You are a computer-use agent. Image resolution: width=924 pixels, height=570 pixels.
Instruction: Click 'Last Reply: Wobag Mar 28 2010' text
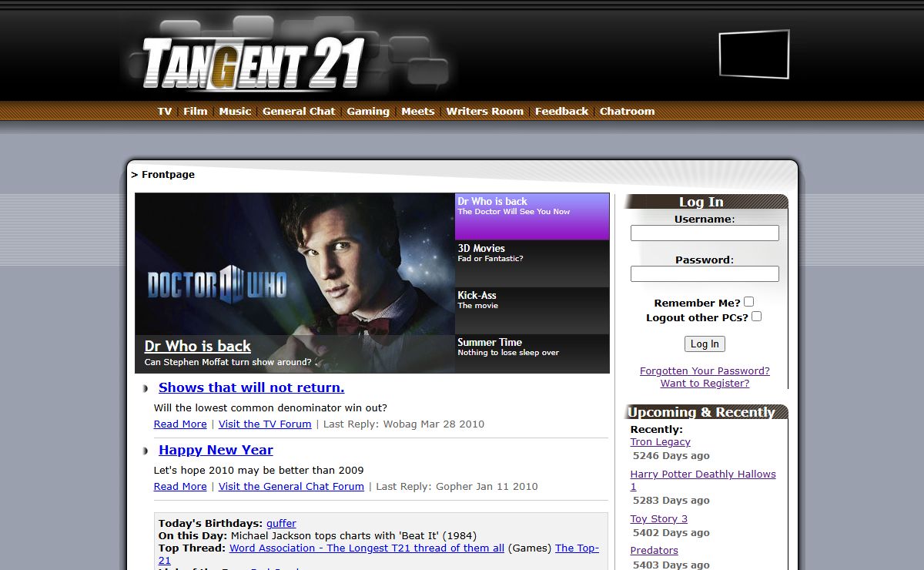click(x=403, y=424)
